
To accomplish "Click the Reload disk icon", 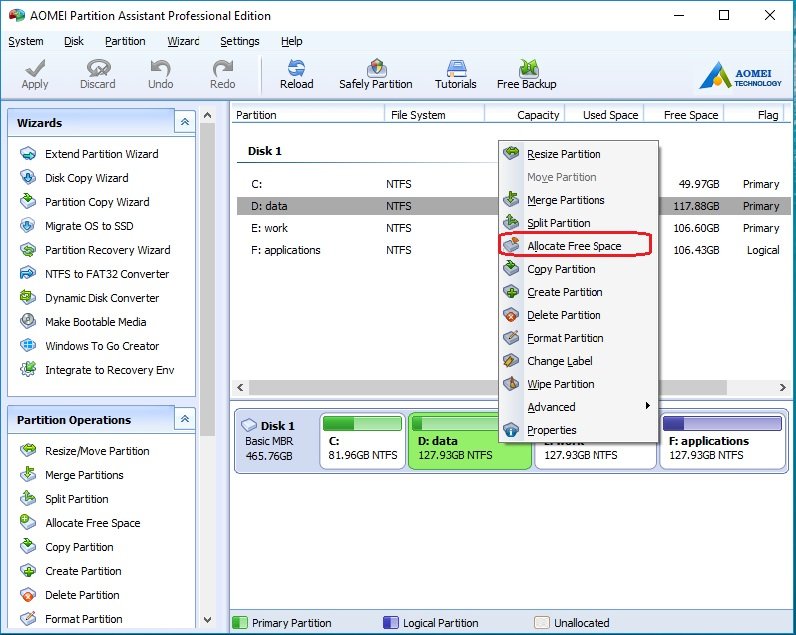I will [296, 68].
